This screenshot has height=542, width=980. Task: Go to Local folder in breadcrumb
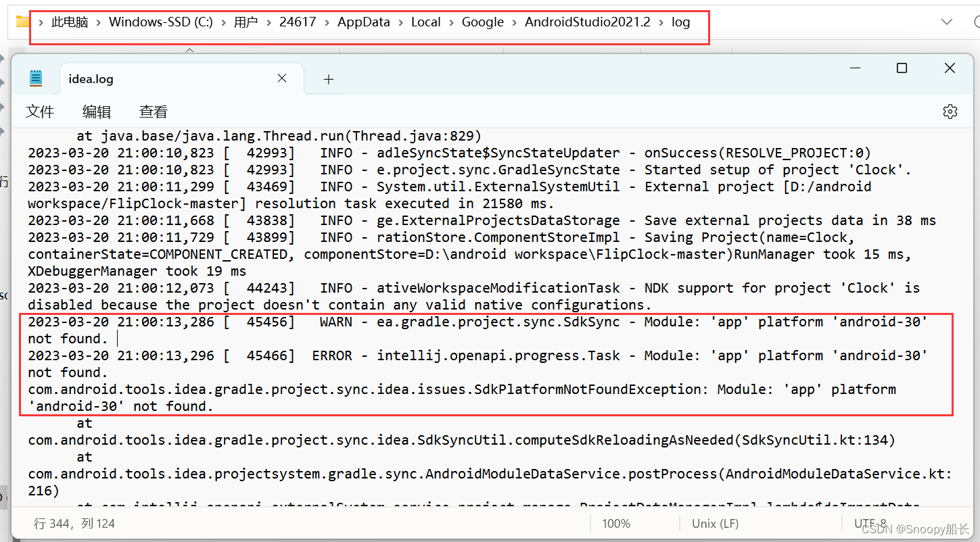point(426,22)
